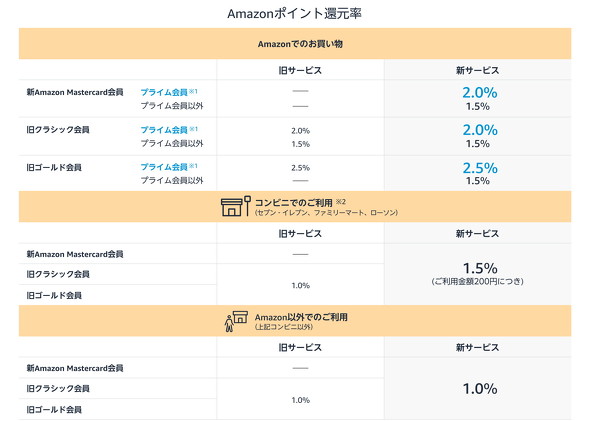Click the Amazonポイント還元率 page title

pyautogui.click(x=295, y=14)
